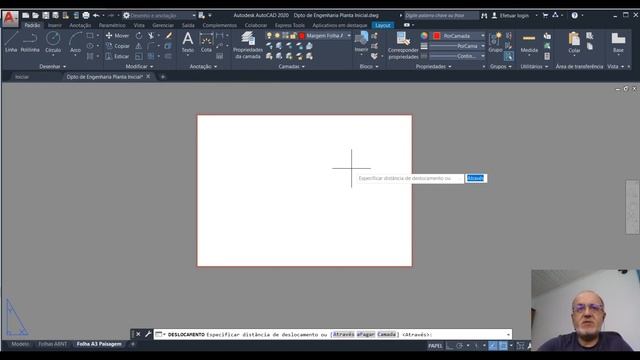The height and width of the screenshot is (360, 640).
Task: Select the Rotate tool icon
Action: click(139, 36)
